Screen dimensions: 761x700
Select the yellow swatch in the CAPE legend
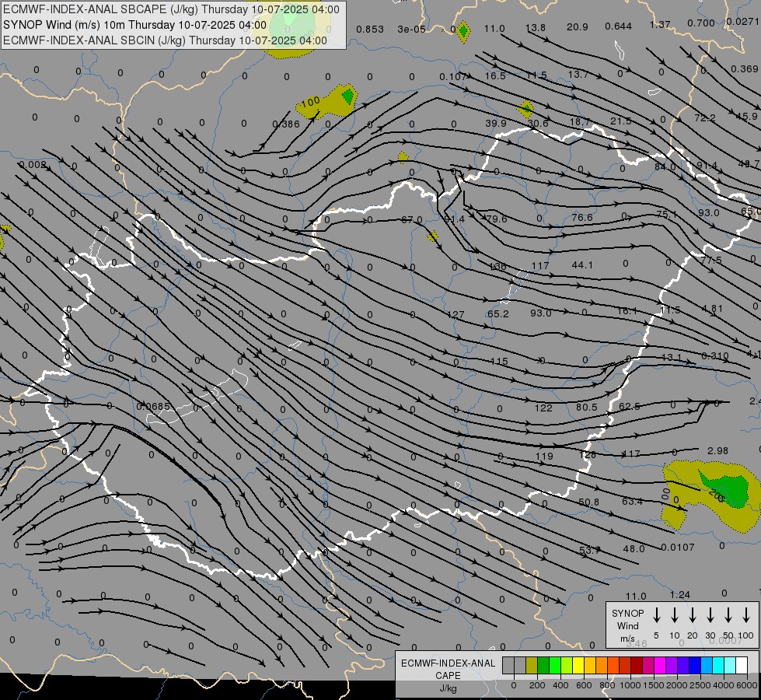pyautogui.click(x=578, y=666)
